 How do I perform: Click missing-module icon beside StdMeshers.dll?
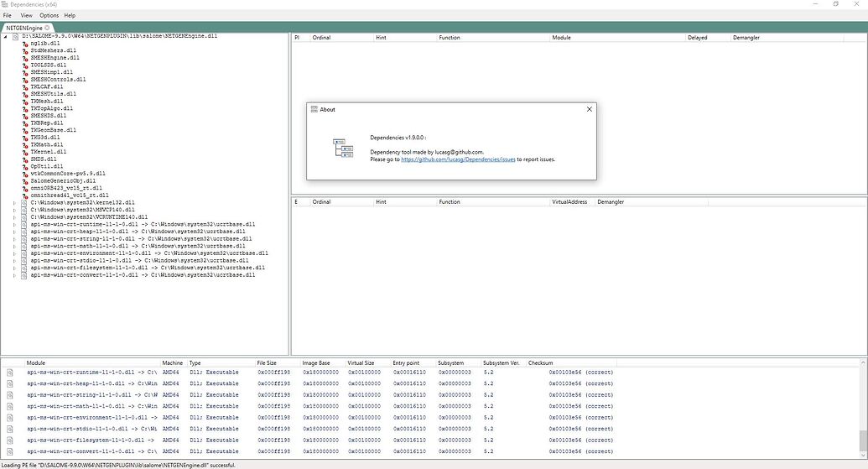pos(25,51)
